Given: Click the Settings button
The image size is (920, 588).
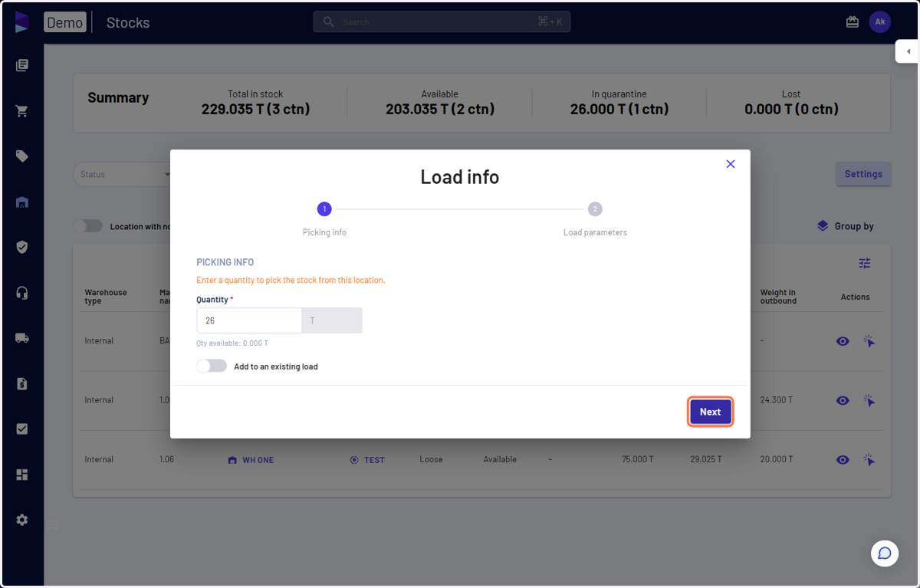Looking at the screenshot, I should click(x=863, y=174).
